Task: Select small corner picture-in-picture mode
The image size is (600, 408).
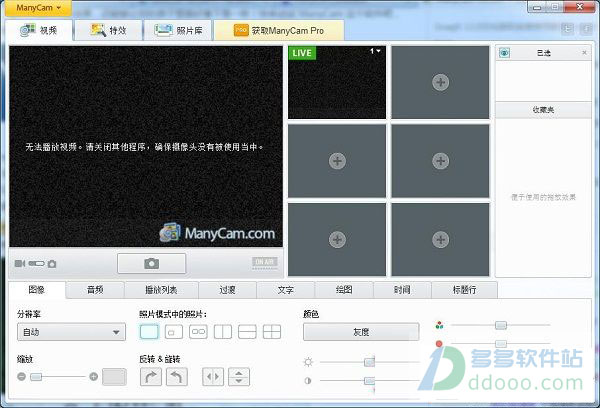Action: pyautogui.click(x=174, y=332)
